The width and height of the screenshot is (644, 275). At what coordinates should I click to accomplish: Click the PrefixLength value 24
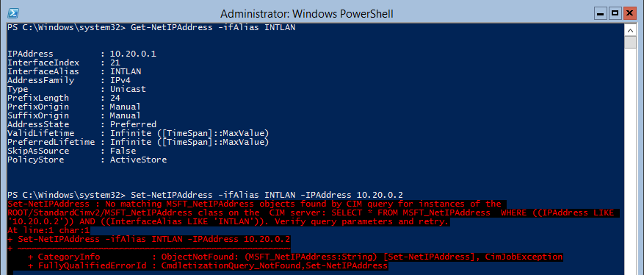(115, 98)
